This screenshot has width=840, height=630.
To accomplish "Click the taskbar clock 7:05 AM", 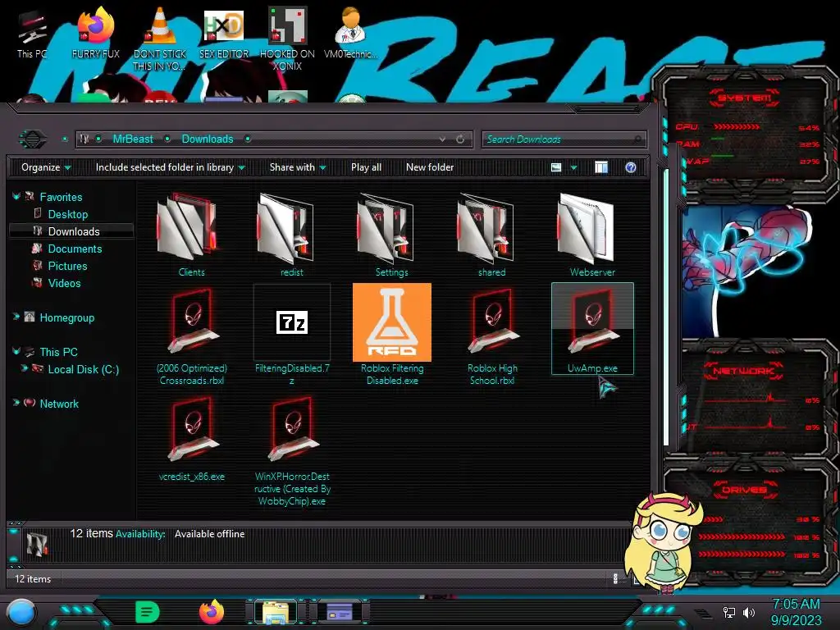I will click(x=796, y=605).
